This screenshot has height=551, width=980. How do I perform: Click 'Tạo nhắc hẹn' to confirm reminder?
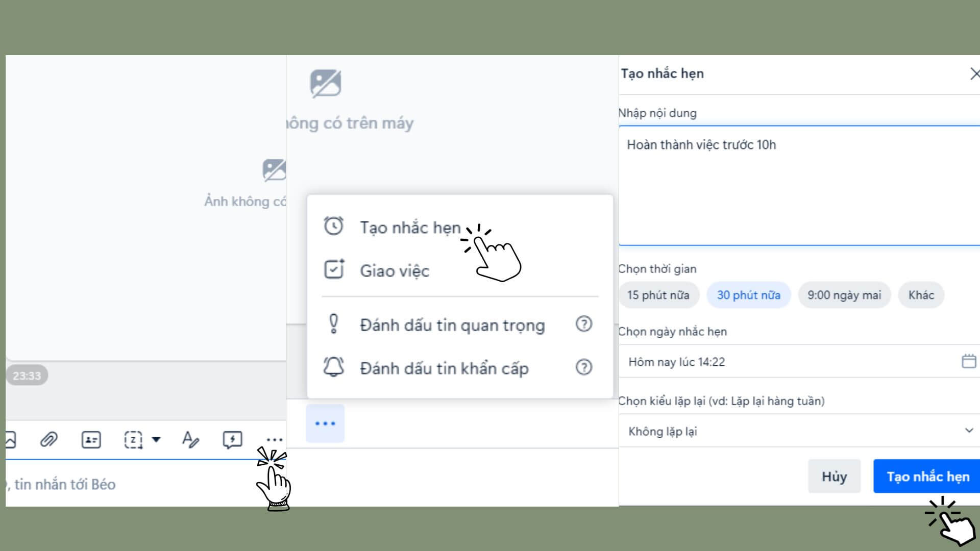point(927,477)
